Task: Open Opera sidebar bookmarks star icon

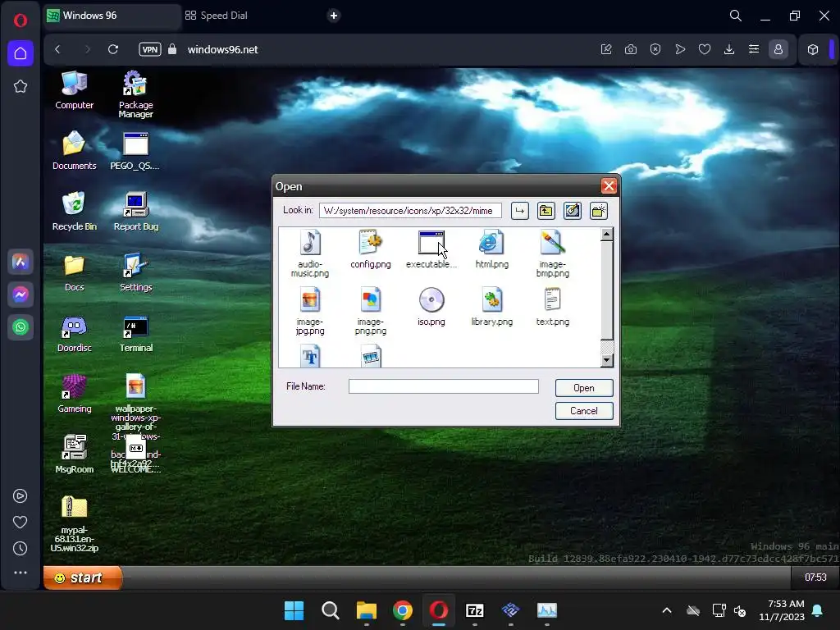Action: pos(21,86)
